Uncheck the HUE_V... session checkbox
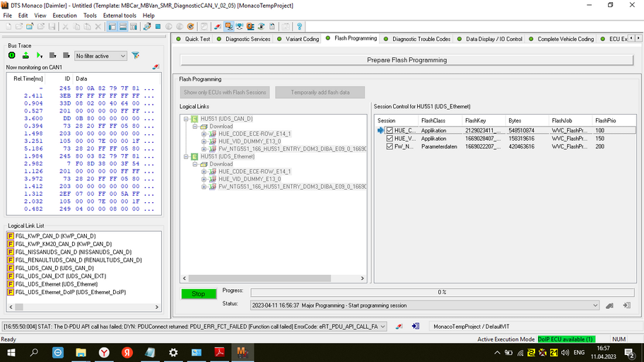The width and height of the screenshot is (644, 362). (390, 139)
